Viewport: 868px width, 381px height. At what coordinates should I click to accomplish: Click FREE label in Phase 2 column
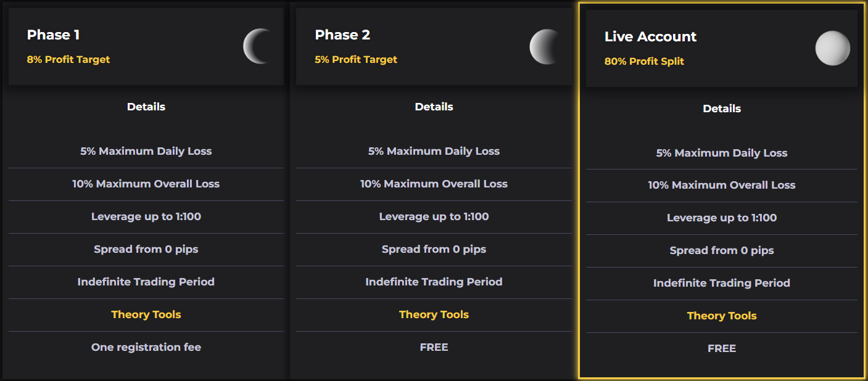coord(434,347)
